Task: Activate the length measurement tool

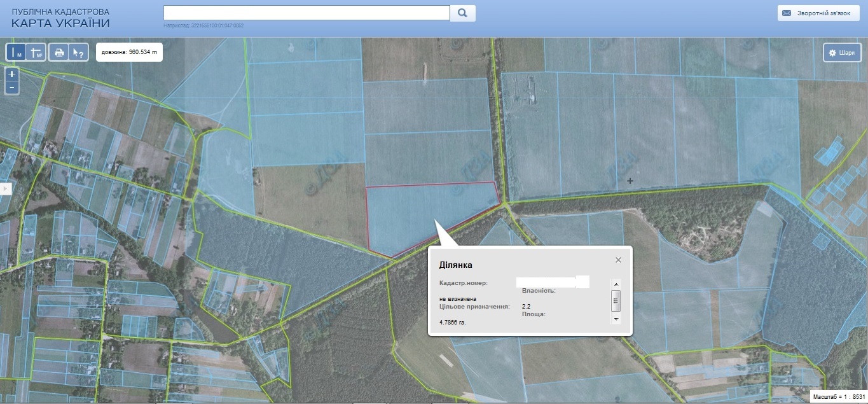Action: (x=17, y=52)
